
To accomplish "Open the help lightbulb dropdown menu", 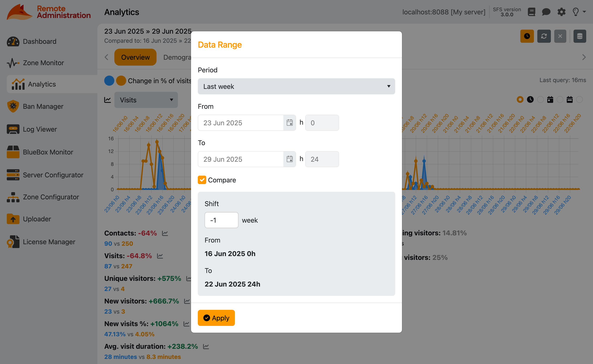I will point(578,12).
